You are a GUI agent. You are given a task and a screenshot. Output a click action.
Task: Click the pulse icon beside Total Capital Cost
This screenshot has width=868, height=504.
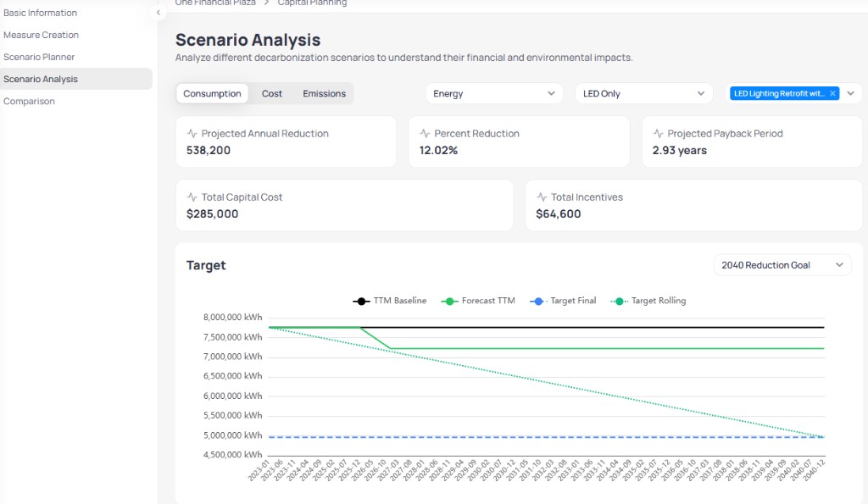pyautogui.click(x=192, y=197)
